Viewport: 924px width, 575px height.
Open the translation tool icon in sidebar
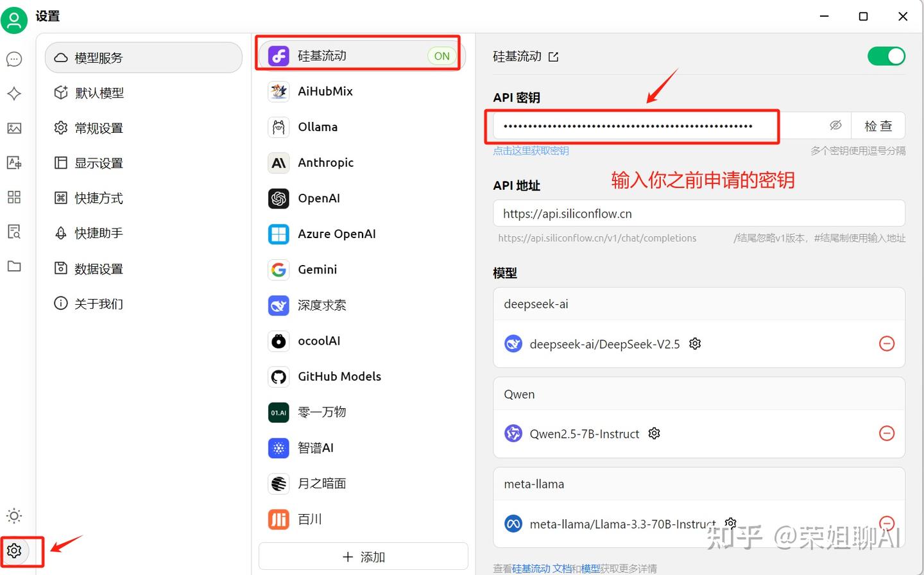(14, 162)
